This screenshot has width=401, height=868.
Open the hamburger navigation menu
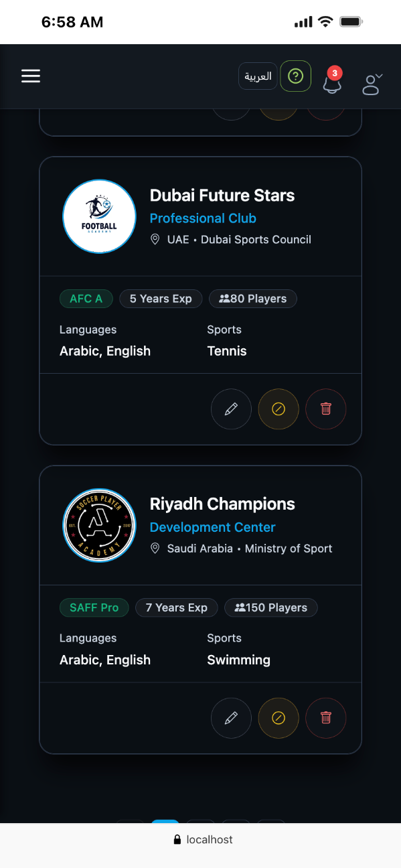pos(31,76)
